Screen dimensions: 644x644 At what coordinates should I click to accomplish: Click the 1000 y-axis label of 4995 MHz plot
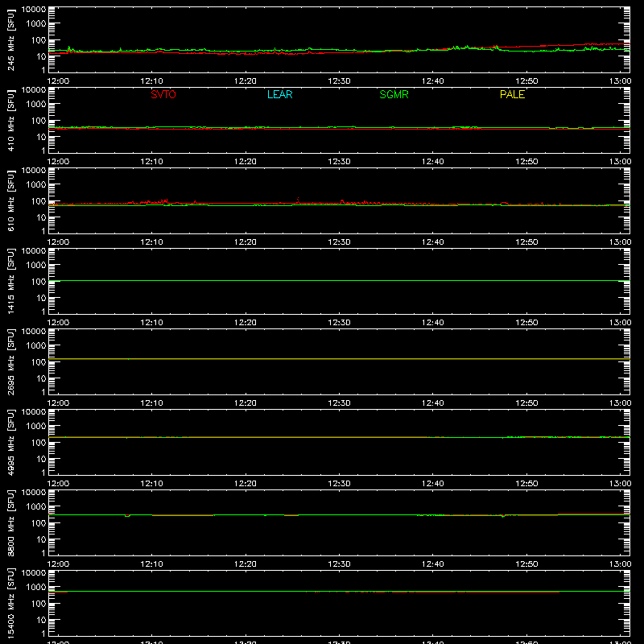pos(36,427)
